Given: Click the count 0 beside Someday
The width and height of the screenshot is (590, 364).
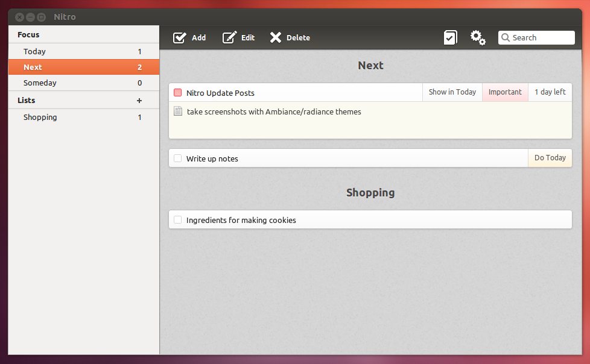Looking at the screenshot, I should 139,83.
